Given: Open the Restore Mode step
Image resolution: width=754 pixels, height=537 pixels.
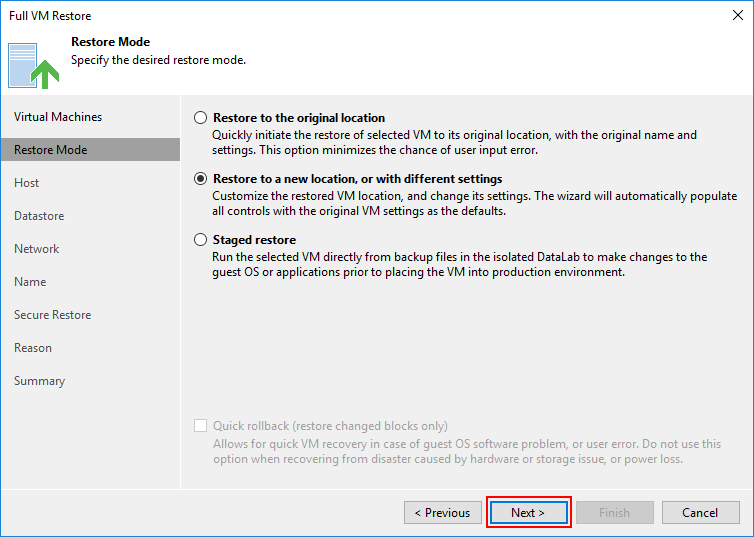Looking at the screenshot, I should tap(90, 150).
